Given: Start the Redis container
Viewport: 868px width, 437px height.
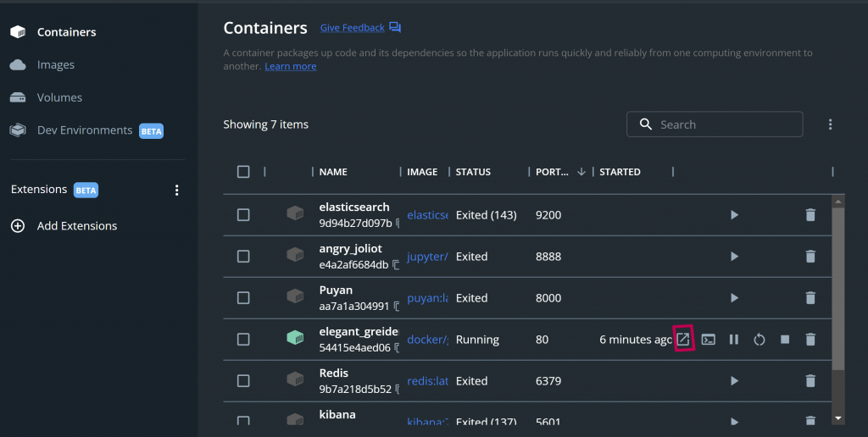Looking at the screenshot, I should (x=734, y=380).
